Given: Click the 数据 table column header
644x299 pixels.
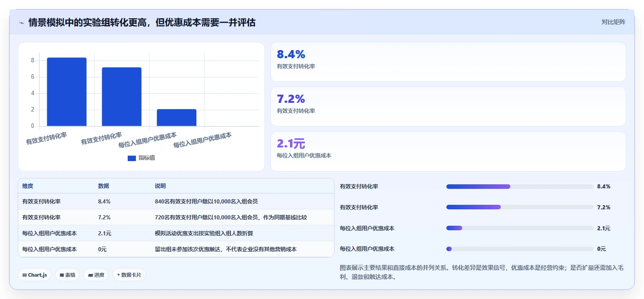Looking at the screenshot, I should tap(104, 186).
